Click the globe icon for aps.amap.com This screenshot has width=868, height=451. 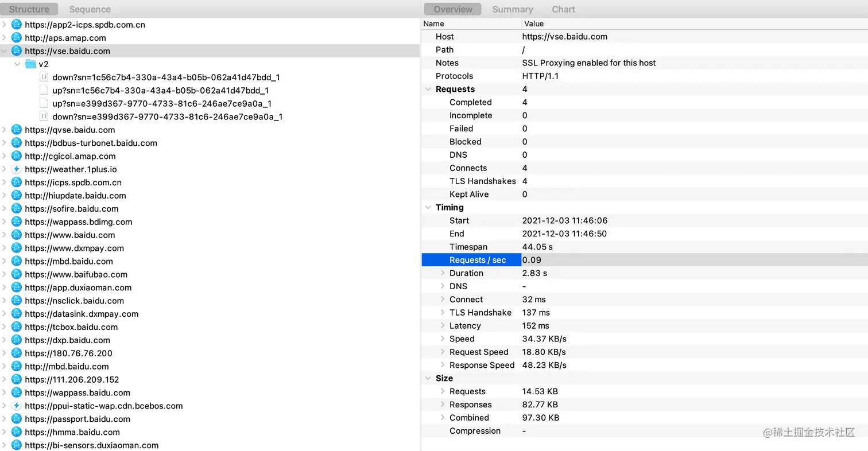[x=17, y=38]
